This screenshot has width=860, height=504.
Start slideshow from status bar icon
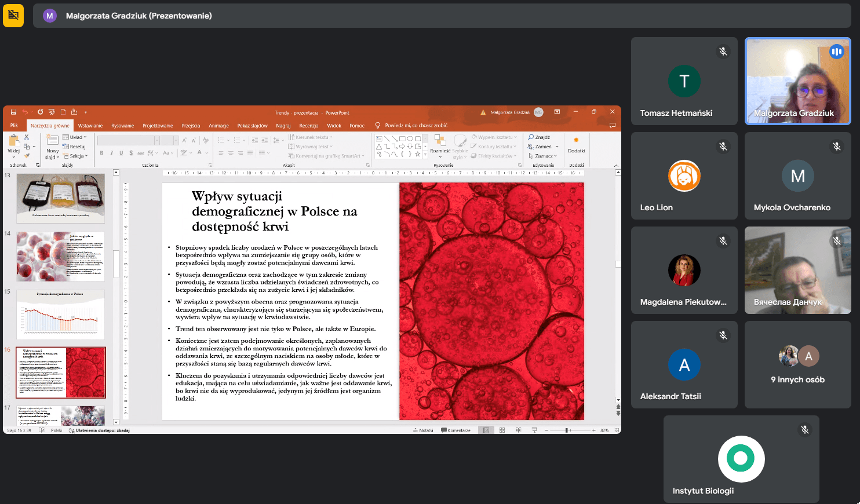point(534,430)
